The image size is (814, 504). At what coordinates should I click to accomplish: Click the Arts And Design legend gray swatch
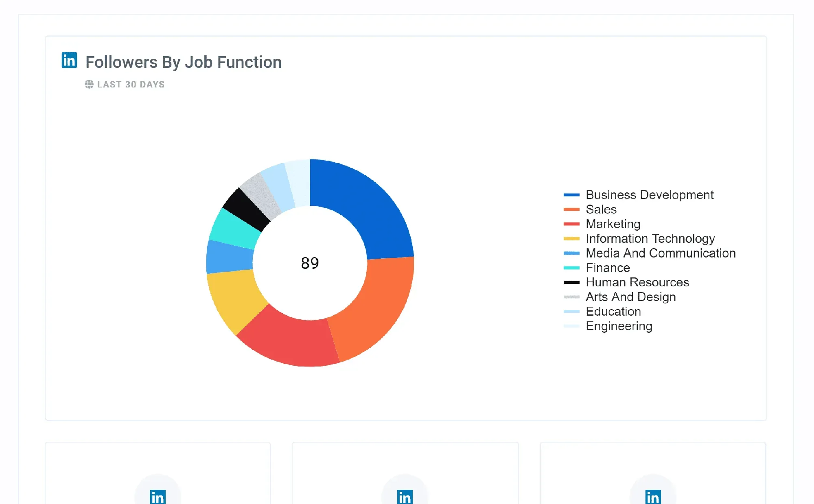[x=571, y=297]
